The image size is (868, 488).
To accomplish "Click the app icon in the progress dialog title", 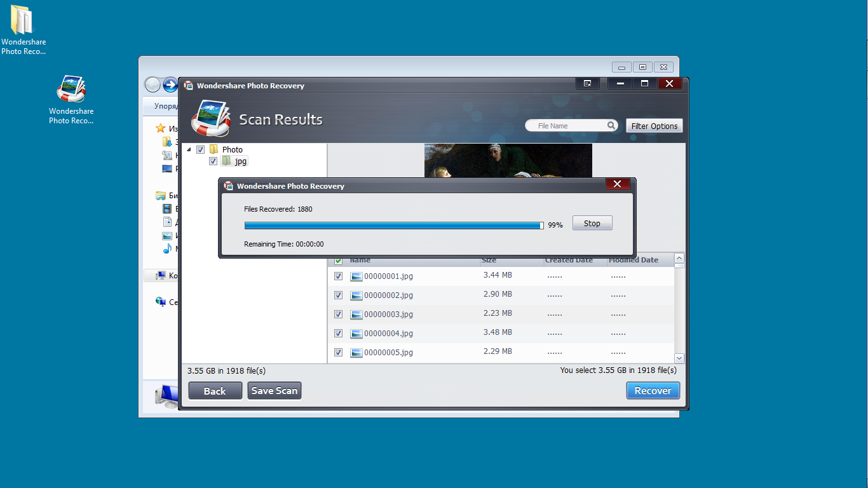I will (229, 186).
